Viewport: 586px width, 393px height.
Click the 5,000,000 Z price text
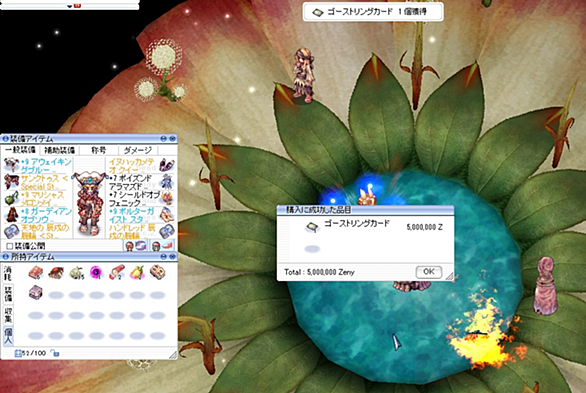(x=425, y=227)
